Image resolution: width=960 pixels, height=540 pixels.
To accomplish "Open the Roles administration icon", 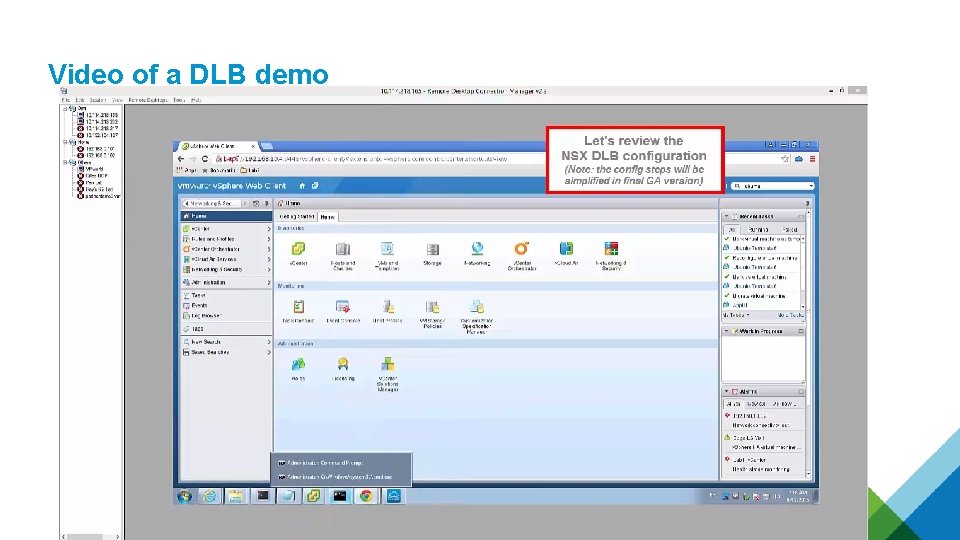I will tap(298, 364).
